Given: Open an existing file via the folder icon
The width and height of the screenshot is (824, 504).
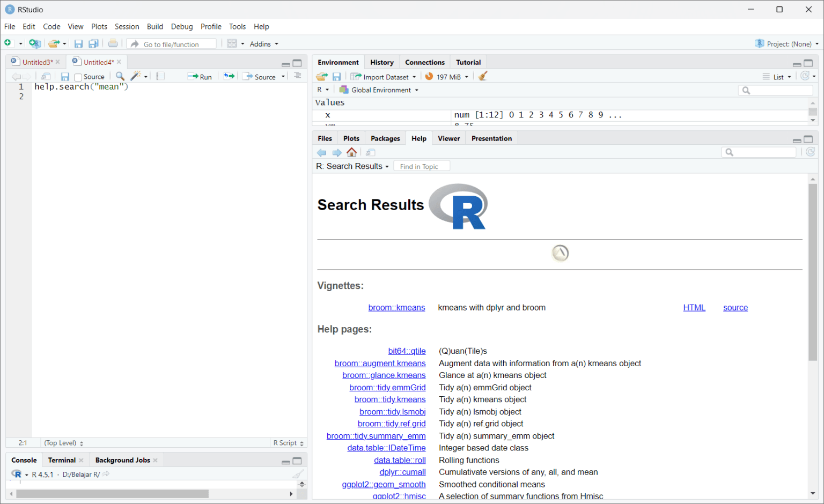Looking at the screenshot, I should [x=54, y=43].
